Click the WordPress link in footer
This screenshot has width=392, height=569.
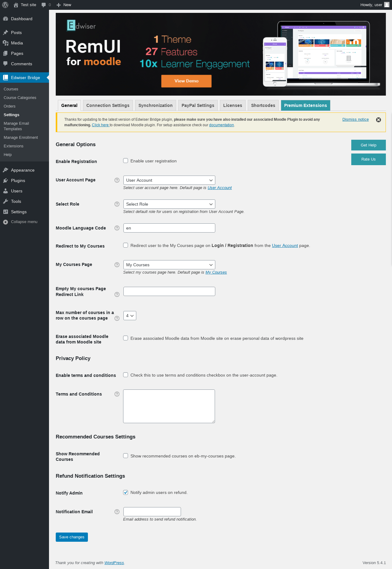[x=114, y=563]
